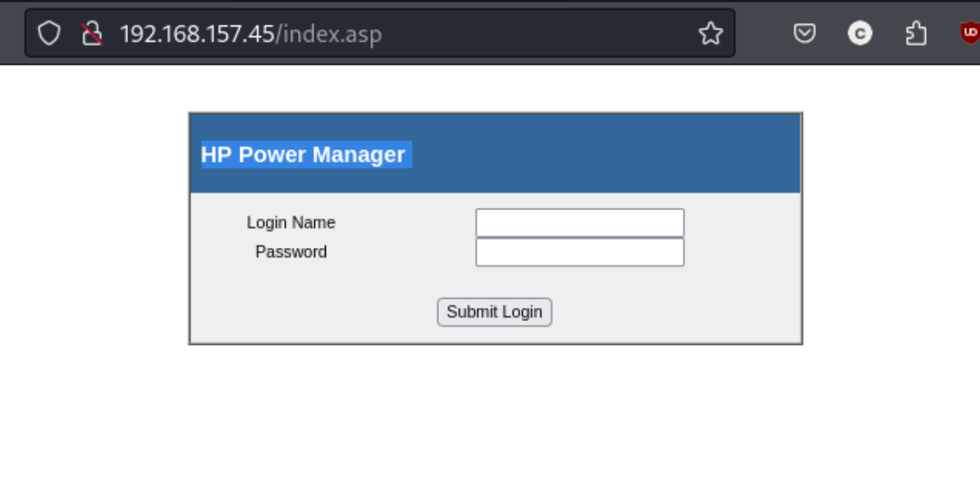
Task: Click the Login Name label
Action: [x=291, y=222]
